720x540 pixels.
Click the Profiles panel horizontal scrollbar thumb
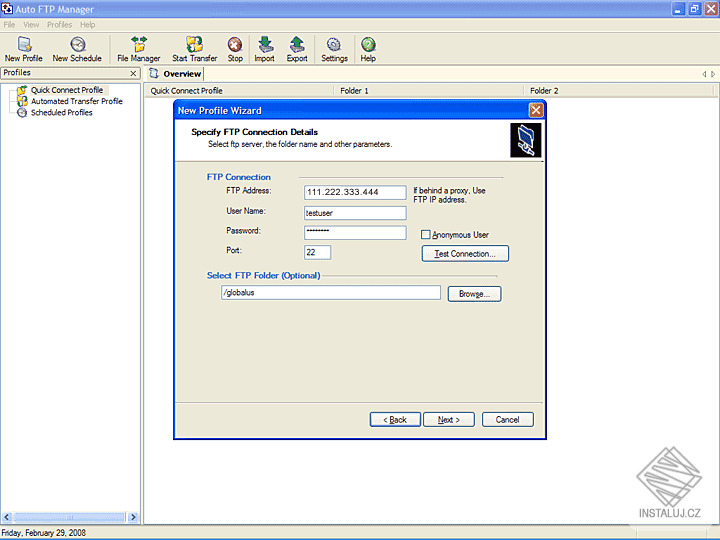tap(69, 517)
